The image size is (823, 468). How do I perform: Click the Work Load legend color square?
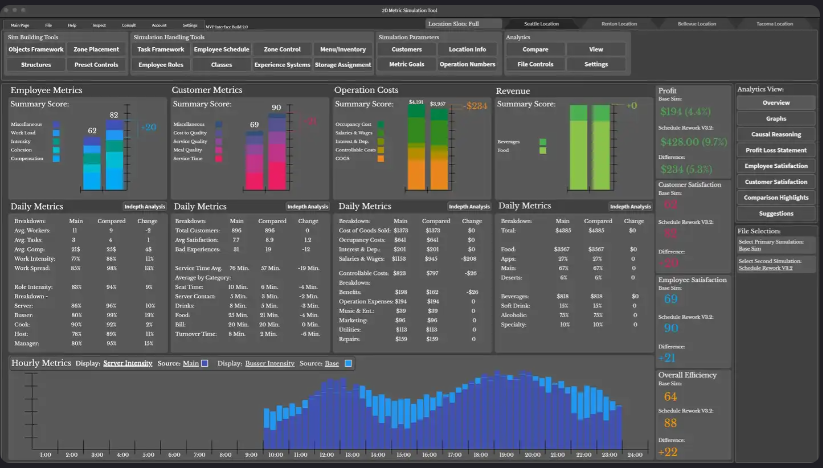coord(57,132)
